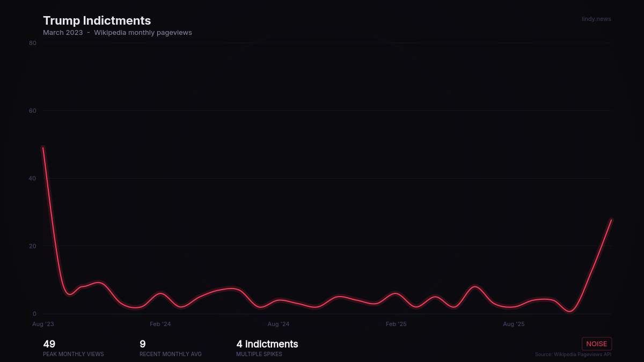Click the 49 peak monthly views stat
The image size is (644, 362).
[x=49, y=344]
